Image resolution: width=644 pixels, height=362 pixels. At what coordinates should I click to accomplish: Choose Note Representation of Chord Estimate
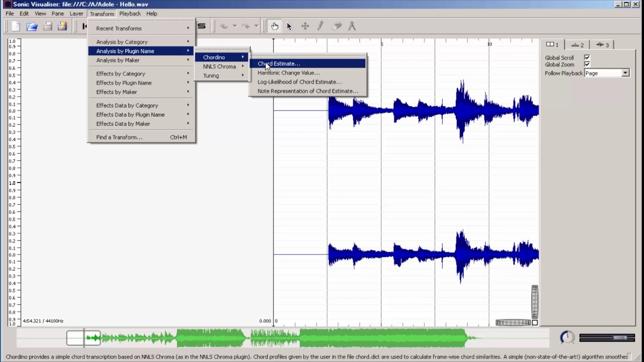308,91
